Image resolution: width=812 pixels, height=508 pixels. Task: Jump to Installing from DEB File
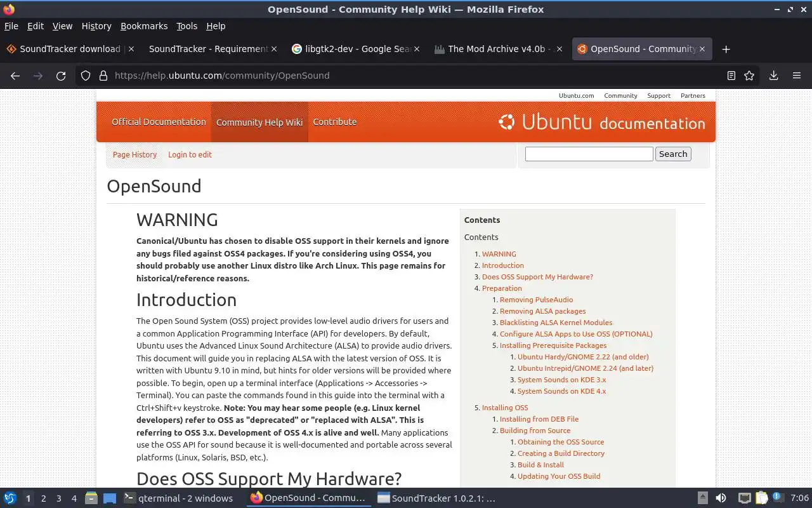[x=539, y=419]
